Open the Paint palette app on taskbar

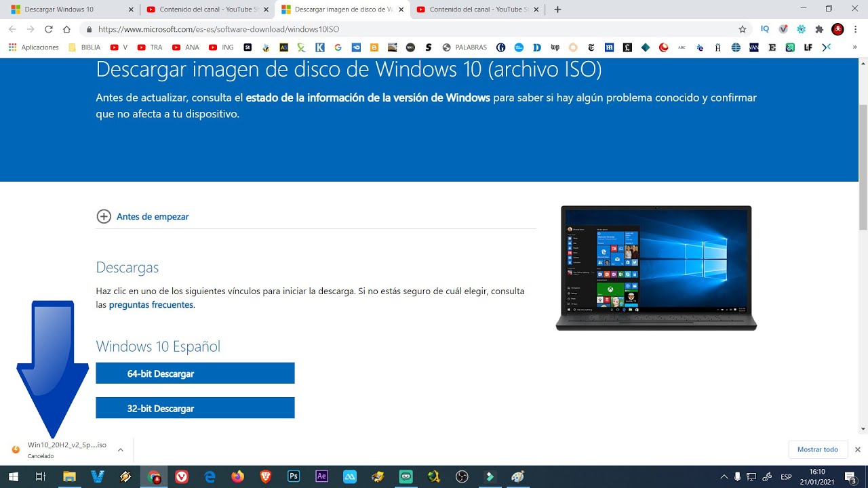click(x=518, y=476)
